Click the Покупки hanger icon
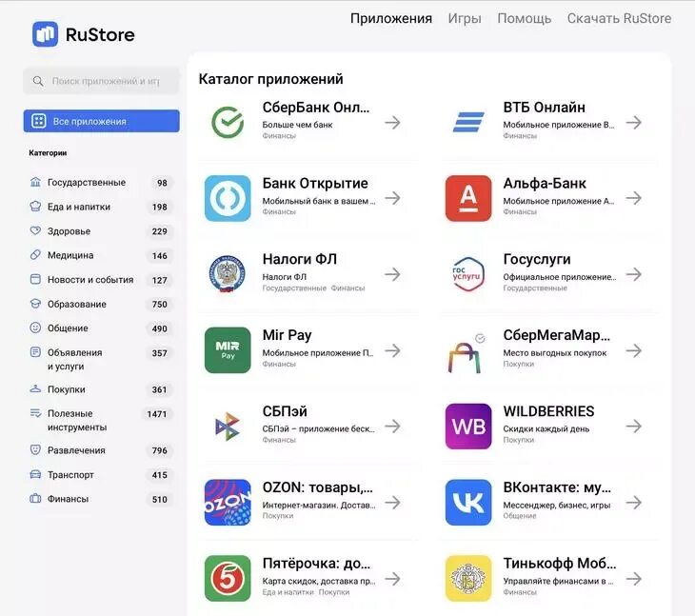 (35, 388)
